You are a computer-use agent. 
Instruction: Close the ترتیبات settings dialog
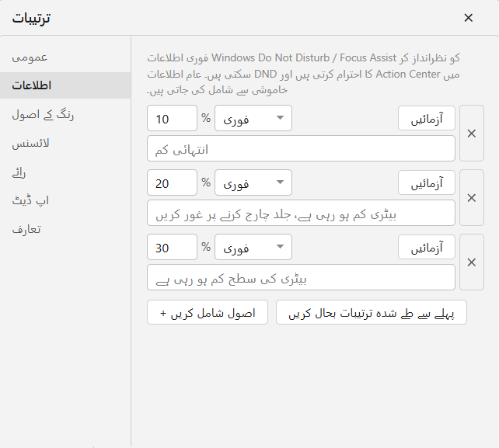tap(468, 18)
